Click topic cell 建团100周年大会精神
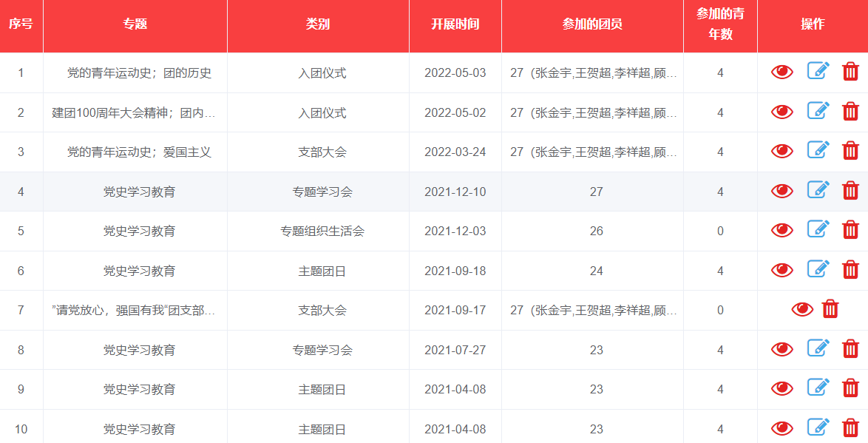868x443 pixels. 134,113
